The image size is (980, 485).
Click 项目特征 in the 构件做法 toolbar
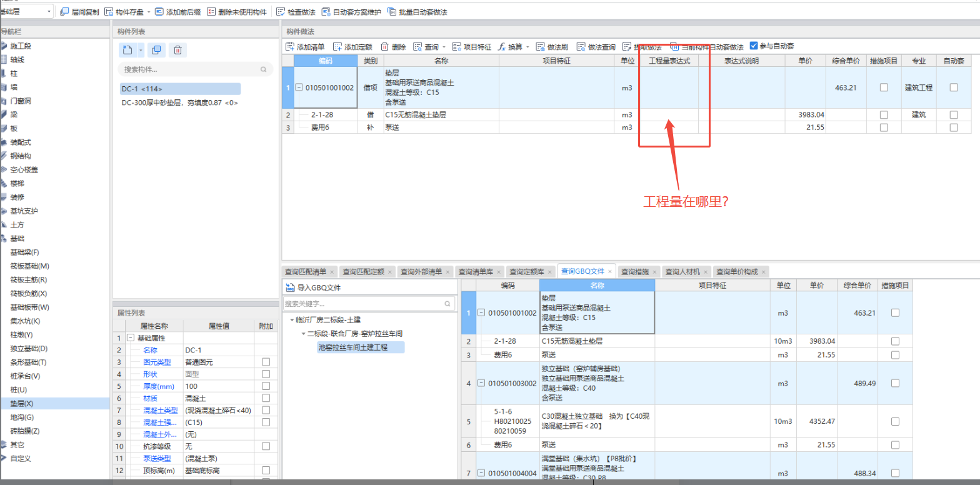(472, 47)
